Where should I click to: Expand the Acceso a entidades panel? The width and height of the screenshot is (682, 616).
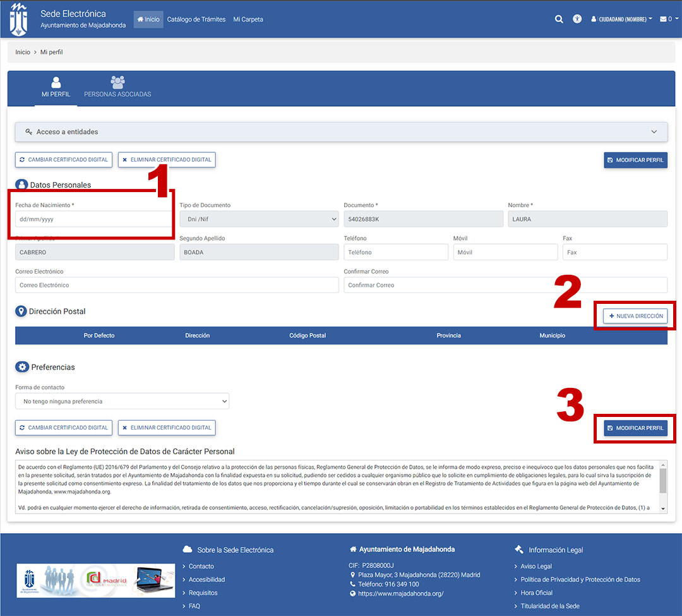(341, 132)
